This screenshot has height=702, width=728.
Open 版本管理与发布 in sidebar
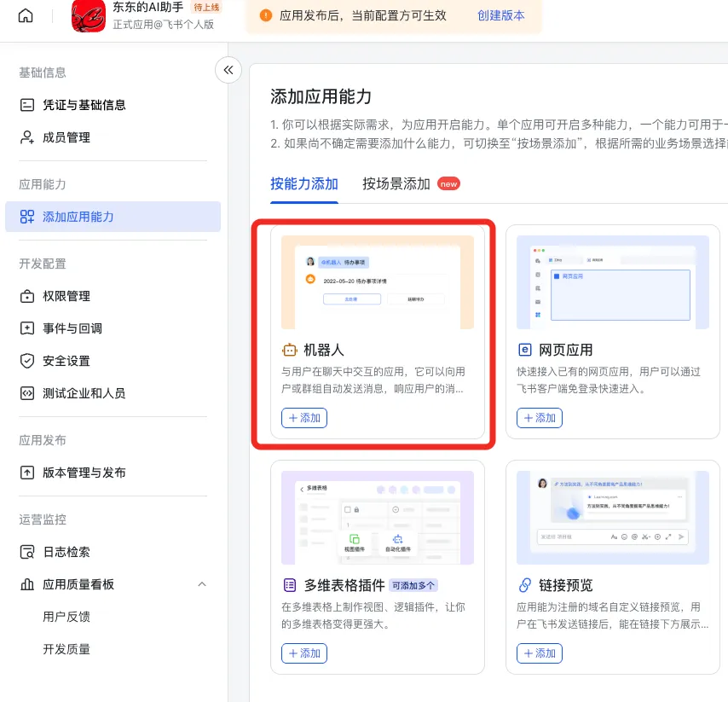tap(113, 473)
